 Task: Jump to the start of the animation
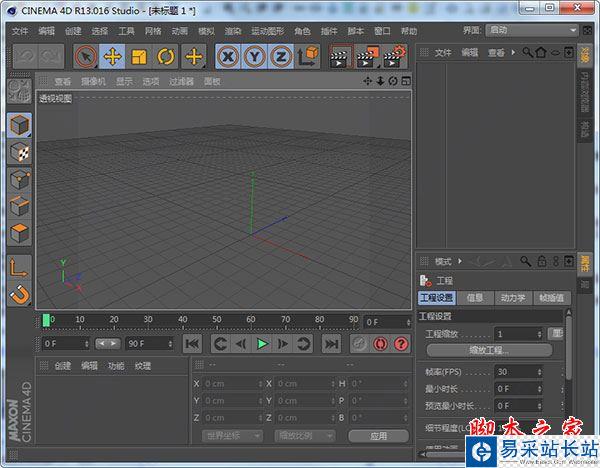pyautogui.click(x=192, y=344)
